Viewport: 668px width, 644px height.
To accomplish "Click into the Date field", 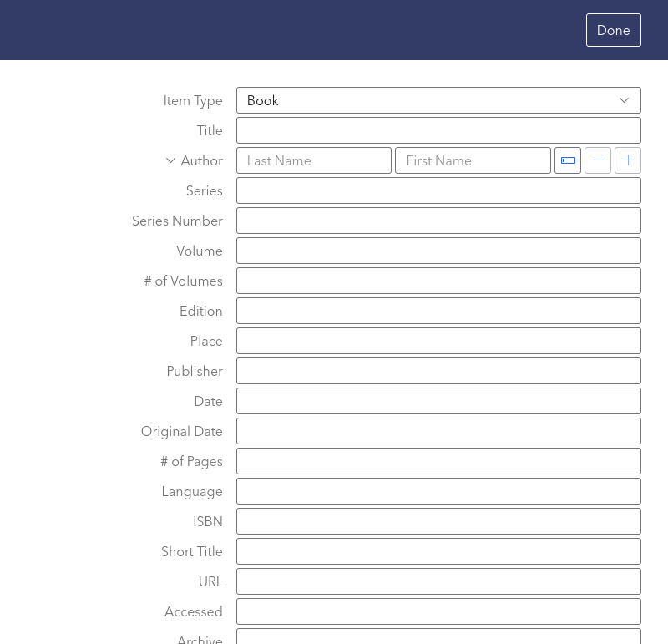I will [438, 401].
